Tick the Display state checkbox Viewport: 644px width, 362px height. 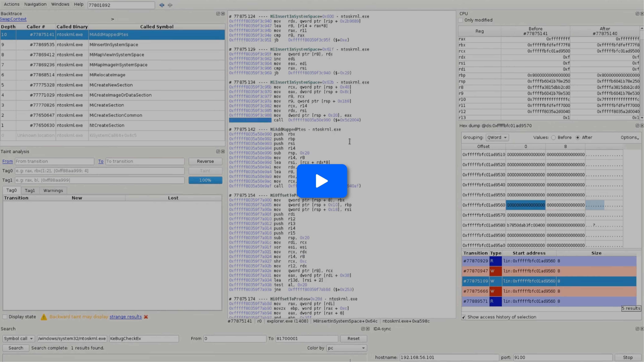(x=5, y=317)
